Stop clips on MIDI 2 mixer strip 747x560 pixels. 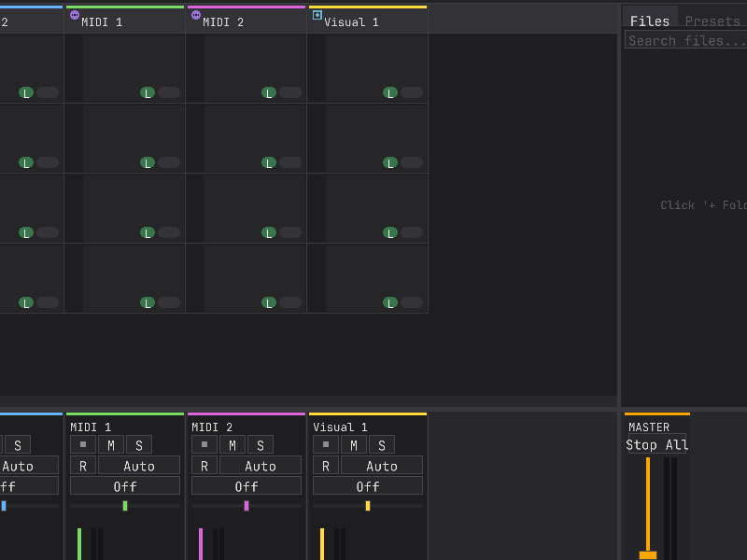coord(204,445)
